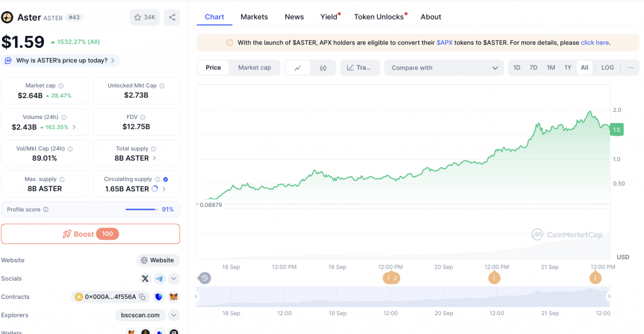Open the bscscan.com explorer link

[x=140, y=315]
